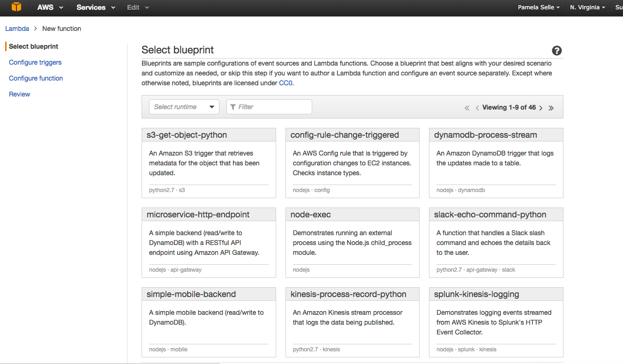Click the 'nodejs · splunk · kinesis' tags text
The height and width of the screenshot is (364, 623).
(x=466, y=349)
